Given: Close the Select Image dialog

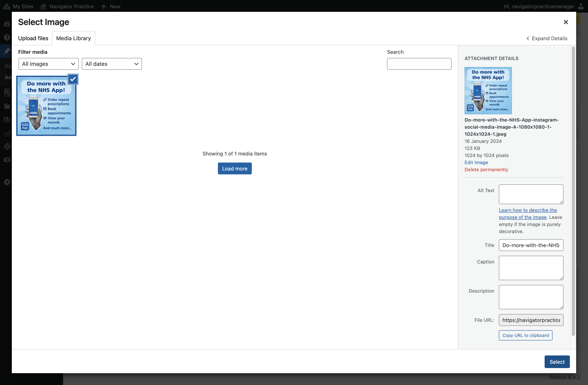Looking at the screenshot, I should coord(566,22).
